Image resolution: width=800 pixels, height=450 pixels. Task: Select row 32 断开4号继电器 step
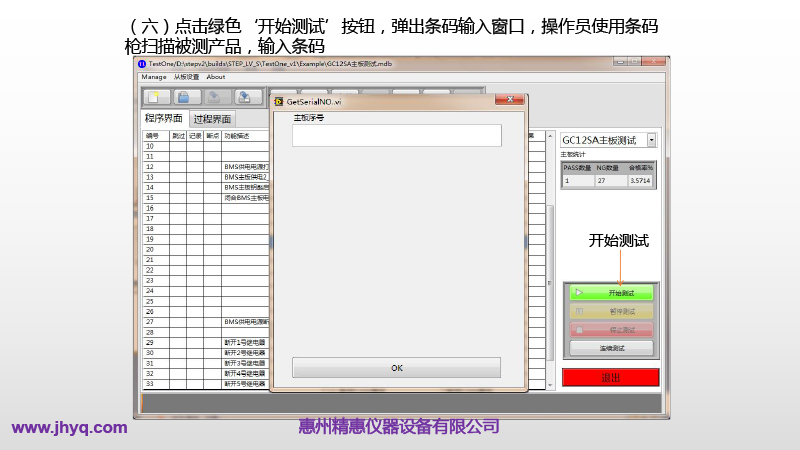[x=206, y=373]
